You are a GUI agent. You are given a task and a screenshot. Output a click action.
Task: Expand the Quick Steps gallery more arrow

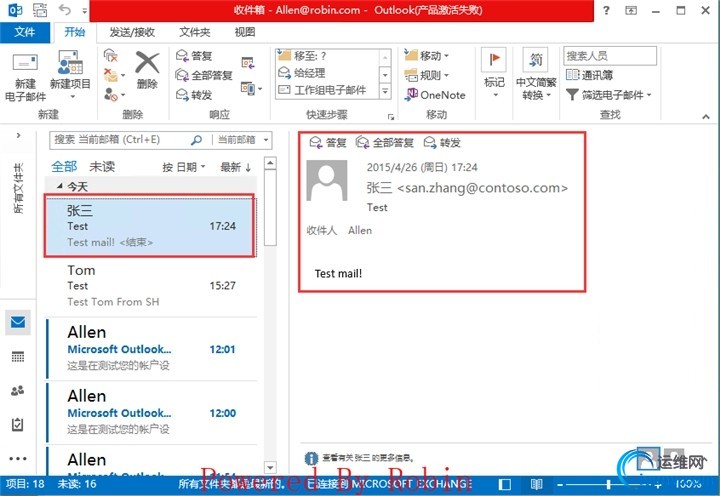(385, 91)
